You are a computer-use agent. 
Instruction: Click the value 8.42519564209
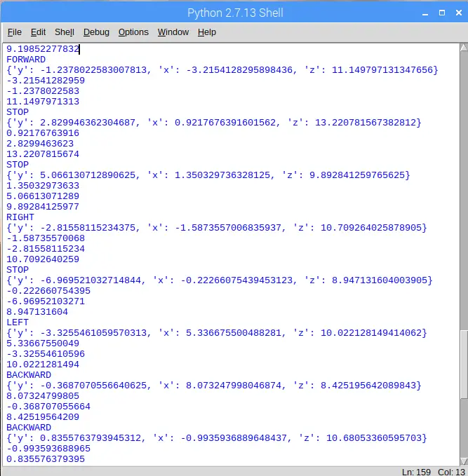[43, 417]
